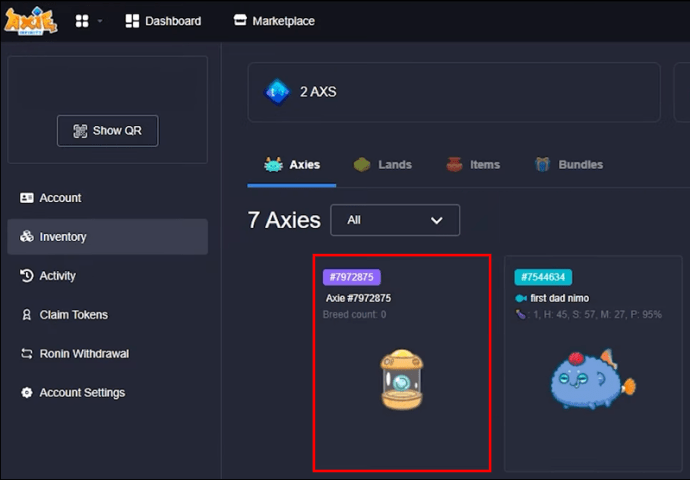The width and height of the screenshot is (690, 480).
Task: Open Claim Tokens in the sidebar
Action: pos(107,315)
